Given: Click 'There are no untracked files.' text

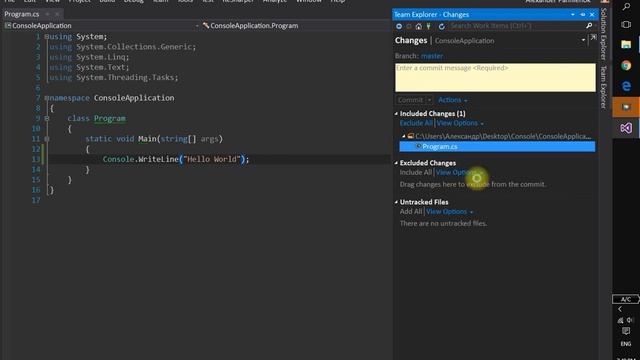Looking at the screenshot, I should (x=443, y=223).
